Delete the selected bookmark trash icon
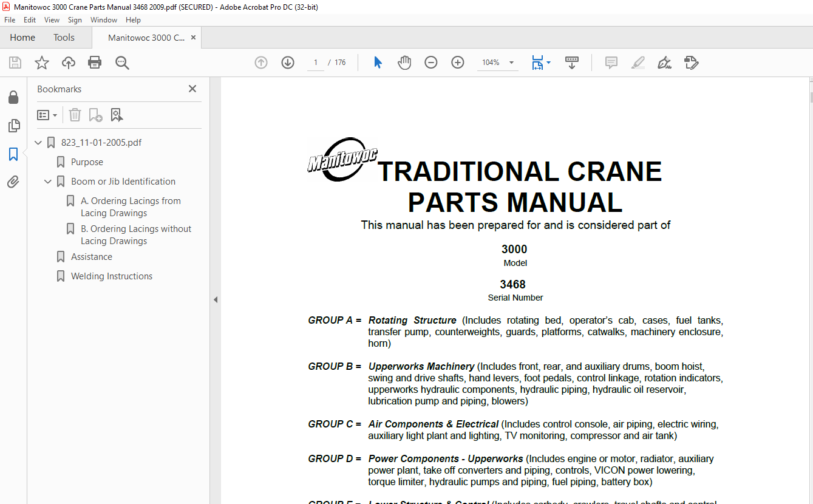Viewport: 813px width, 504px height. [75, 115]
